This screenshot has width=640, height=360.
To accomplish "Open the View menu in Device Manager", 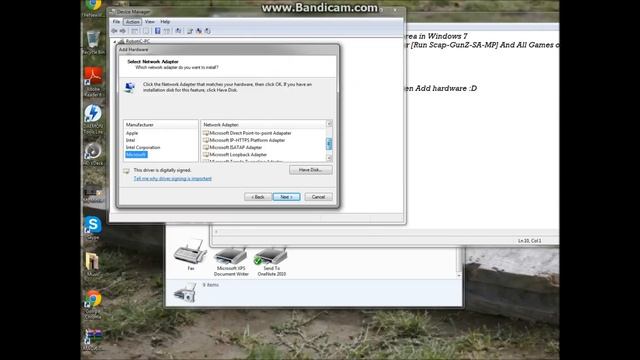I will [x=150, y=22].
